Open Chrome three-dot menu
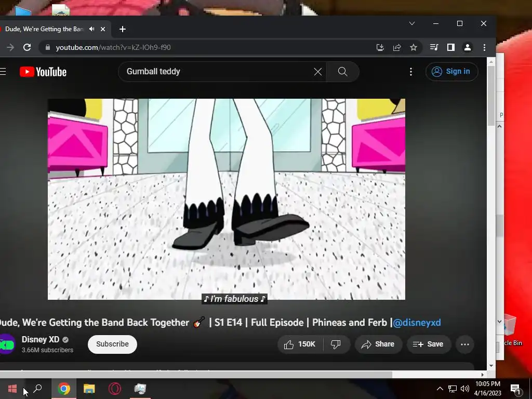This screenshot has height=399, width=532. 485,47
